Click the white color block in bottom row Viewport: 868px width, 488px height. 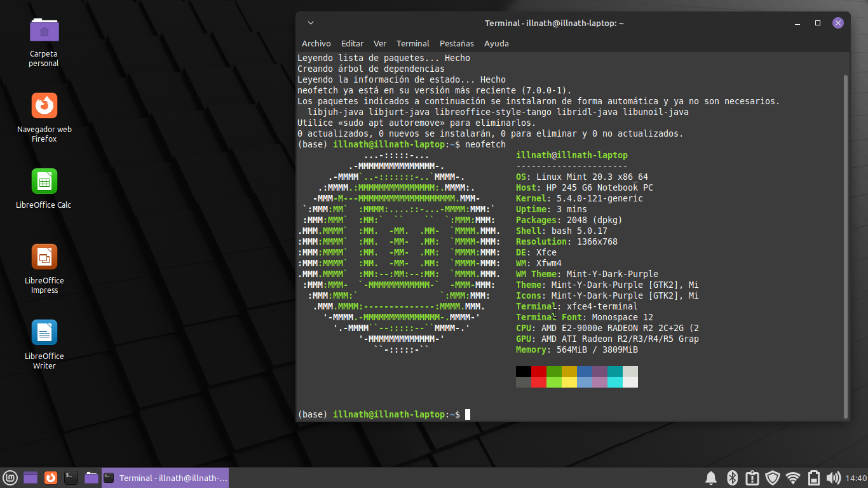tap(630, 382)
